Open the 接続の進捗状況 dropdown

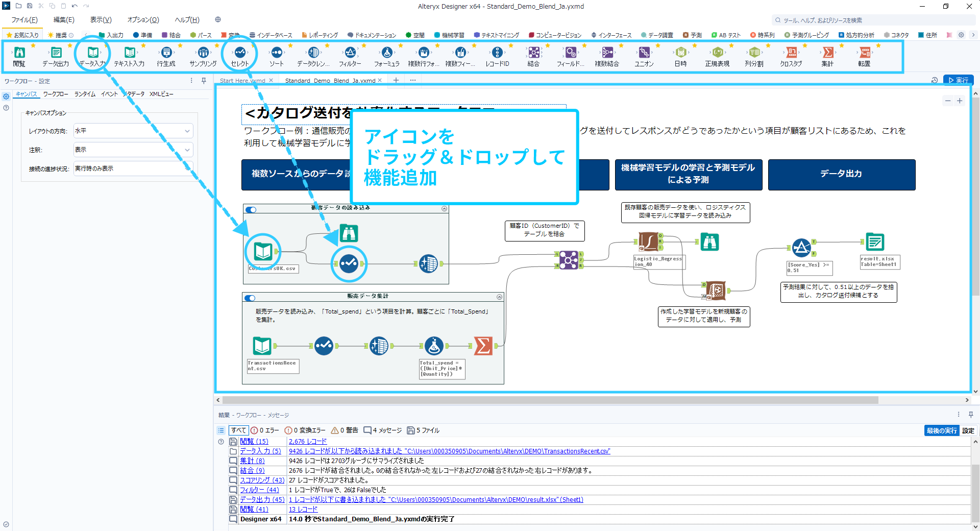point(133,168)
